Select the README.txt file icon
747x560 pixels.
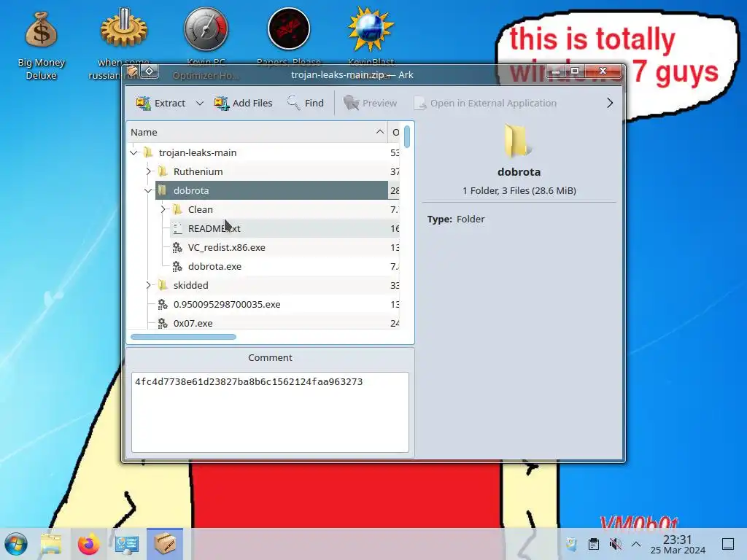point(177,228)
